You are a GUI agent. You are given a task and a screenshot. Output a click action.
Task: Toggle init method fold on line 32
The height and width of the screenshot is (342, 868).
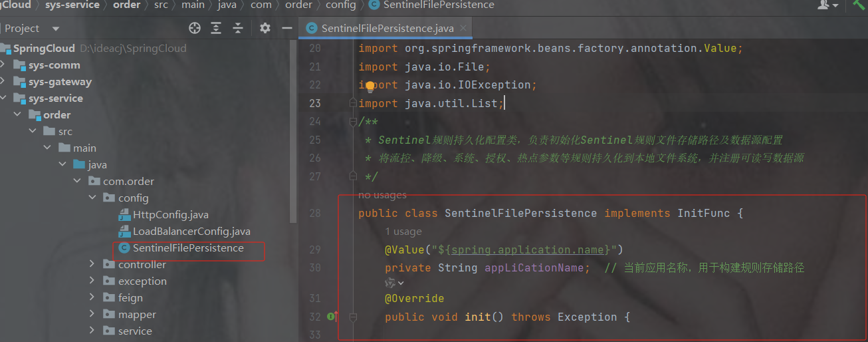coord(353,317)
